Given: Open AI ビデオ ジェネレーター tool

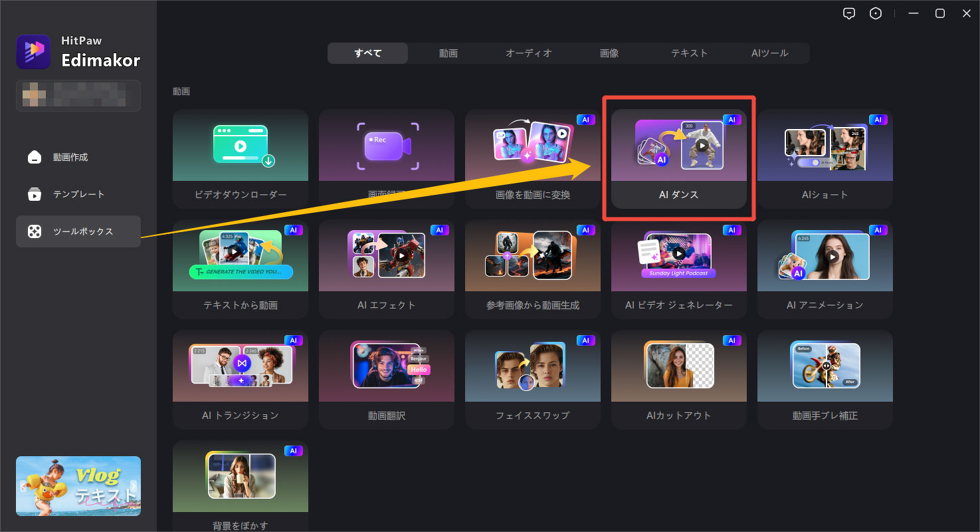Looking at the screenshot, I should coord(679,269).
